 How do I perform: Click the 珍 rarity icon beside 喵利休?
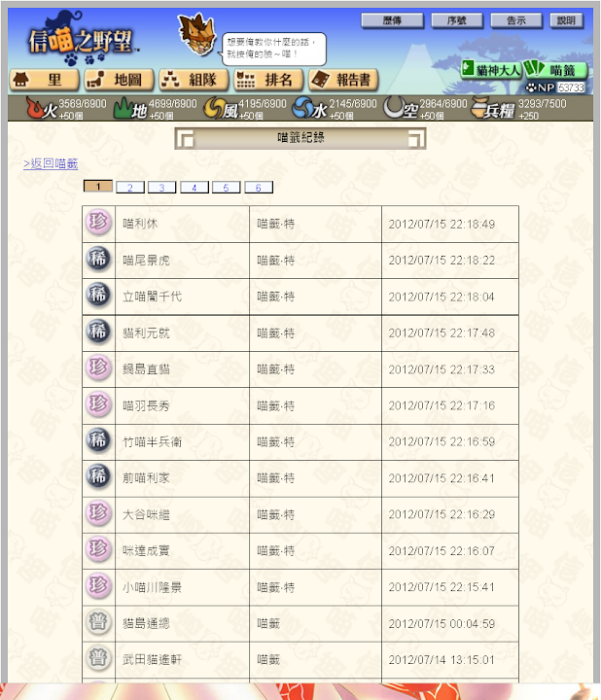click(x=98, y=222)
